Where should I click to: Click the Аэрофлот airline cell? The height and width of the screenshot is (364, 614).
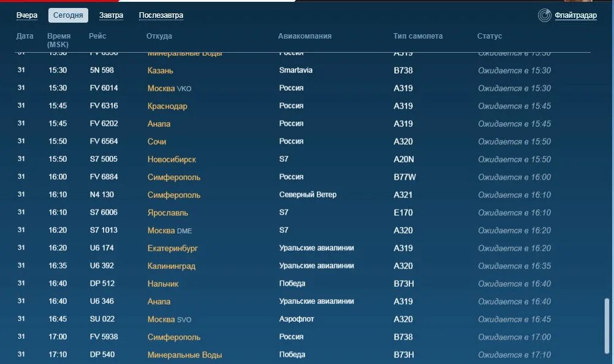297,319
